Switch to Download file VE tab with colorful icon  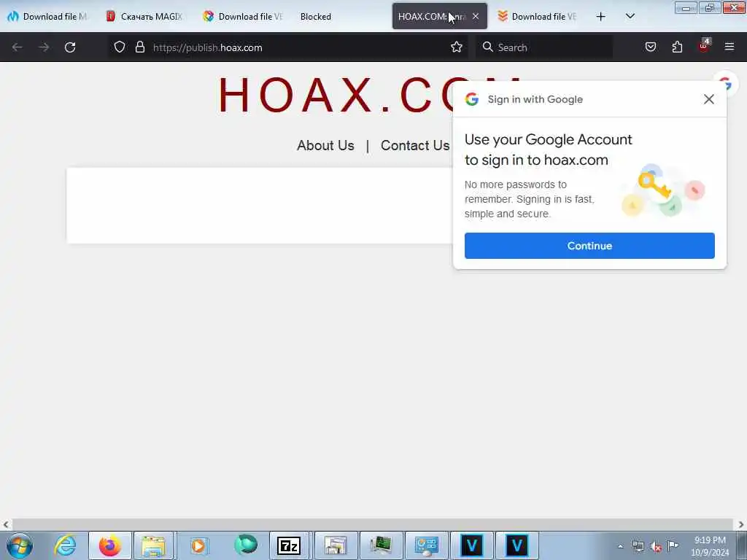pos(243,17)
